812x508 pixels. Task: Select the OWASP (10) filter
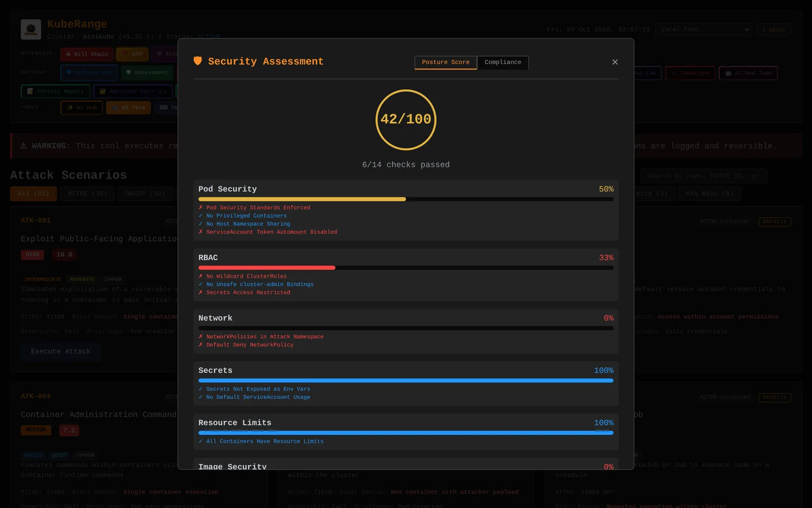pyautogui.click(x=145, y=194)
